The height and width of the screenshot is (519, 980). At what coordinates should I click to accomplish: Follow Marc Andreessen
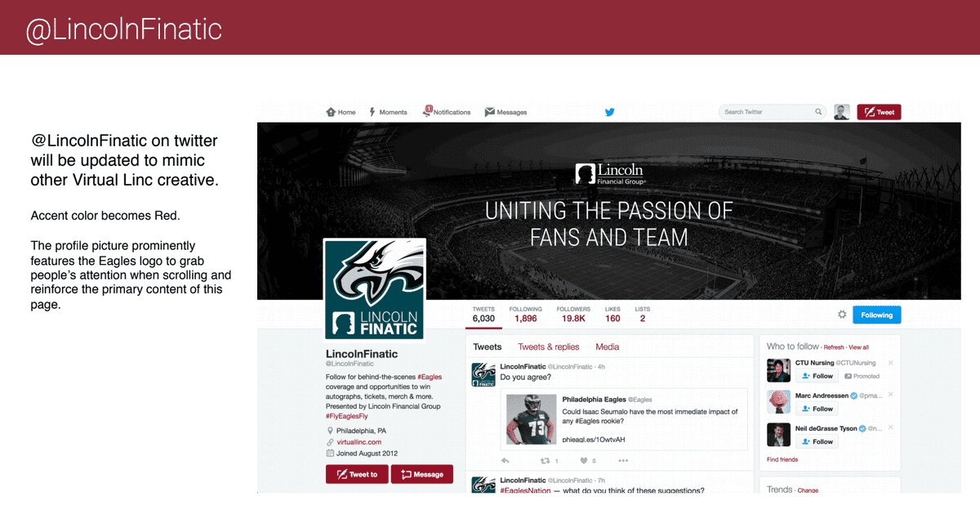[x=817, y=409]
